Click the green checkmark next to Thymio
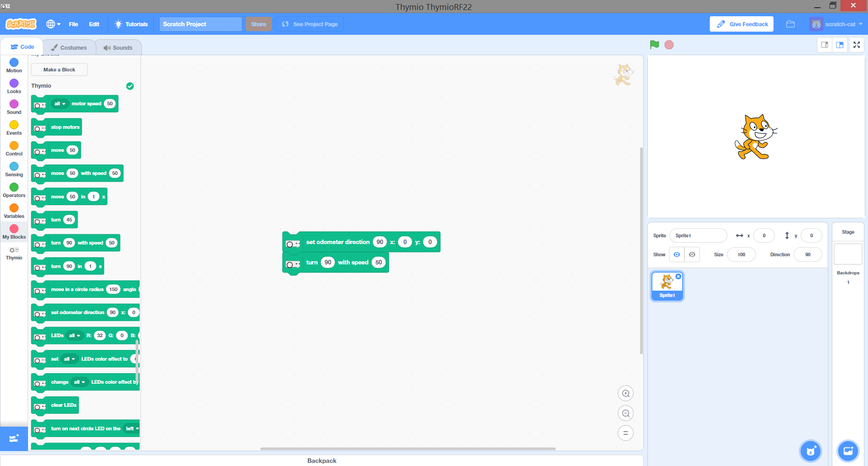 (130, 86)
